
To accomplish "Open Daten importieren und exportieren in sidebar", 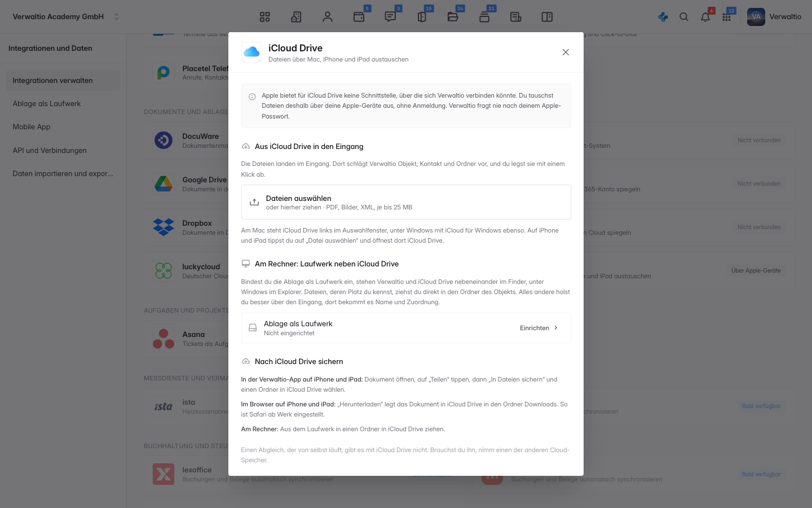I will click(x=63, y=174).
